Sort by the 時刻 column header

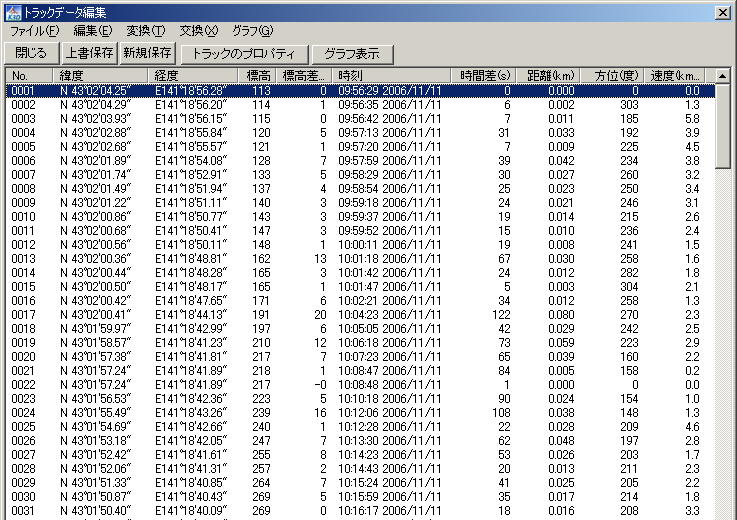coord(393,75)
